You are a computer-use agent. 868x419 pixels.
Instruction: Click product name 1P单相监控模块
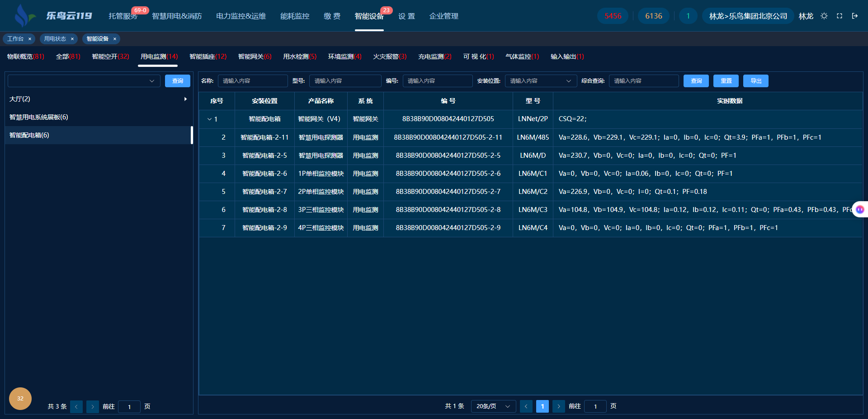click(321, 174)
